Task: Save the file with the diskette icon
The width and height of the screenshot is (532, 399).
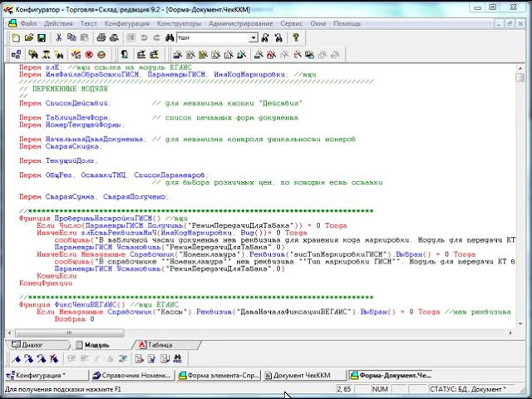Action: [x=42, y=38]
